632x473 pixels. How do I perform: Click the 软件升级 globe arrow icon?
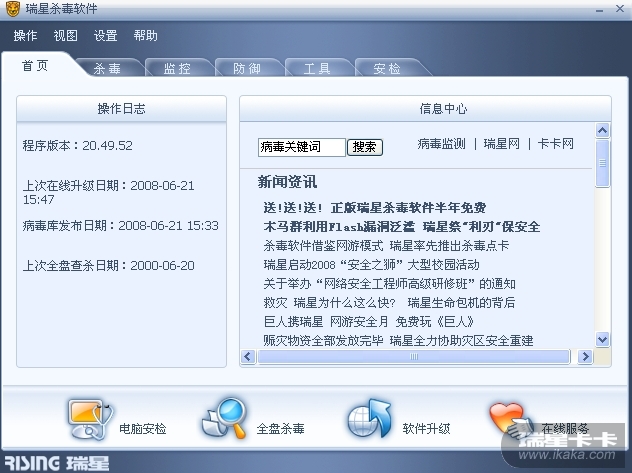pos(369,419)
